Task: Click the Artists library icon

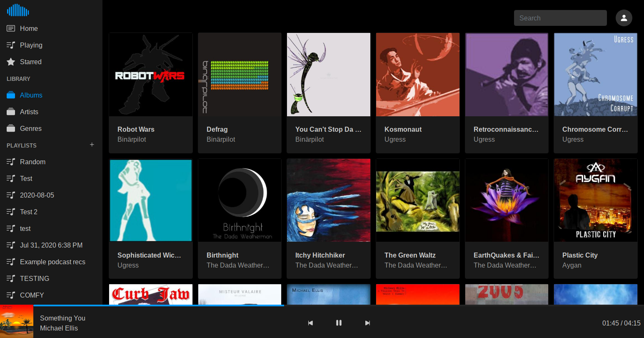Action: click(x=11, y=112)
